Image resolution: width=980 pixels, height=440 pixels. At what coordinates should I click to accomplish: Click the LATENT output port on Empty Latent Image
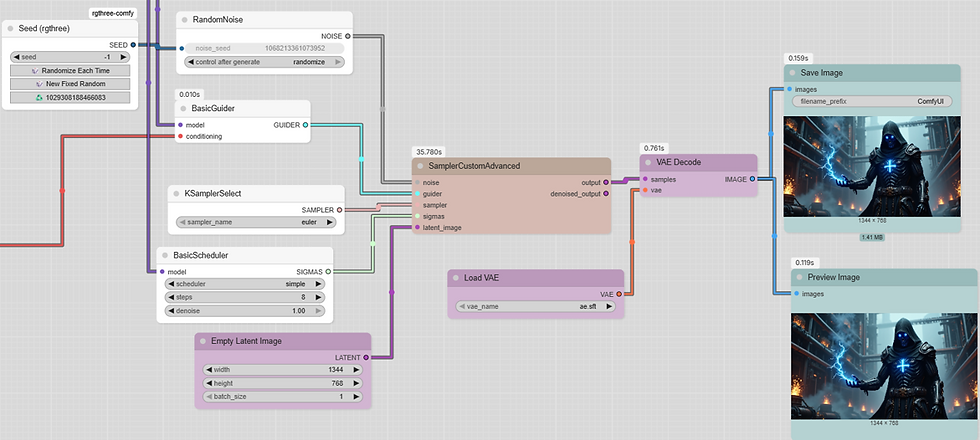click(366, 358)
